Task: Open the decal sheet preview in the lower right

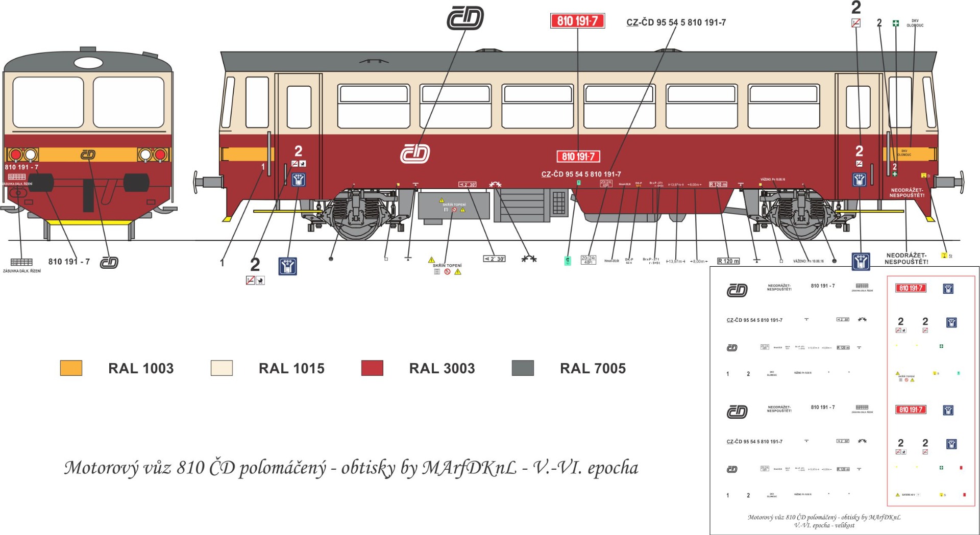Action: coord(844,400)
